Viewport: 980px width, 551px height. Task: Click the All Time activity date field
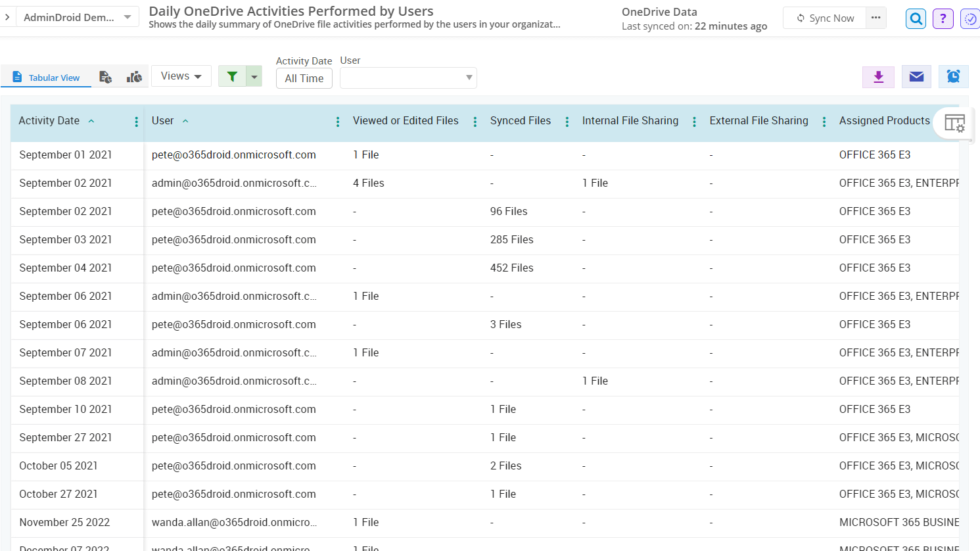click(304, 78)
